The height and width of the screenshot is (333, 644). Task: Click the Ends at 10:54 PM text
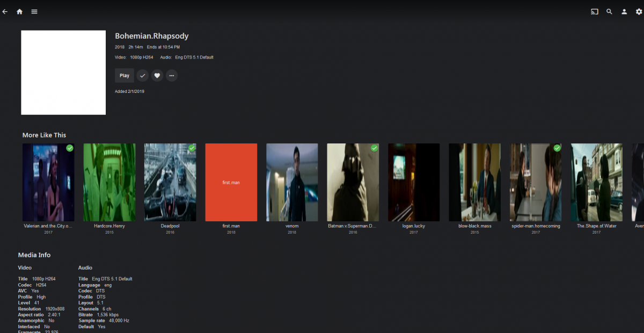coord(163,47)
